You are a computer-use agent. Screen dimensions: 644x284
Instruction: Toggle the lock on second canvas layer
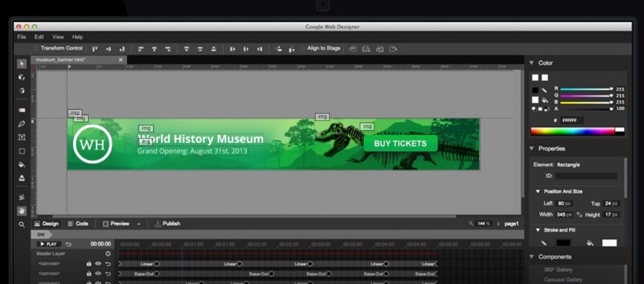pos(89,273)
